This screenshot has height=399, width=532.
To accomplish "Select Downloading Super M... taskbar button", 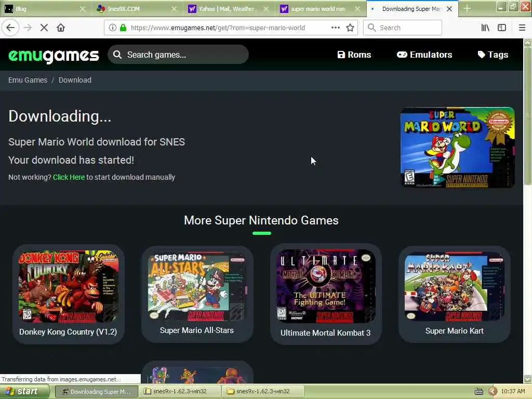I will (x=96, y=392).
